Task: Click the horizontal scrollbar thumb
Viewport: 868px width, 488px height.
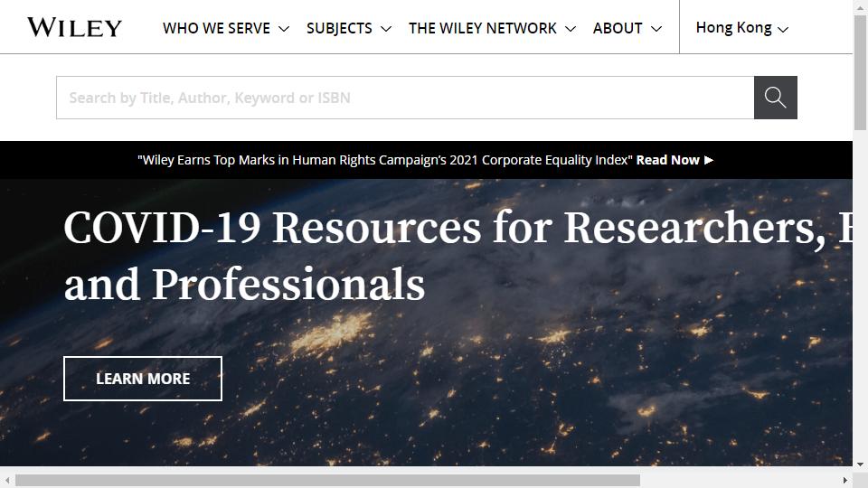Action: point(327,480)
